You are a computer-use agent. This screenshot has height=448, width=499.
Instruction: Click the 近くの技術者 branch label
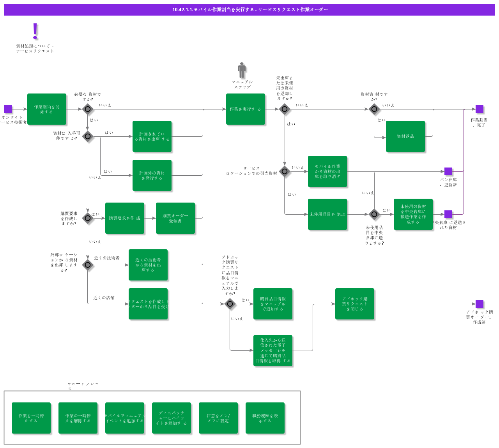click(107, 258)
